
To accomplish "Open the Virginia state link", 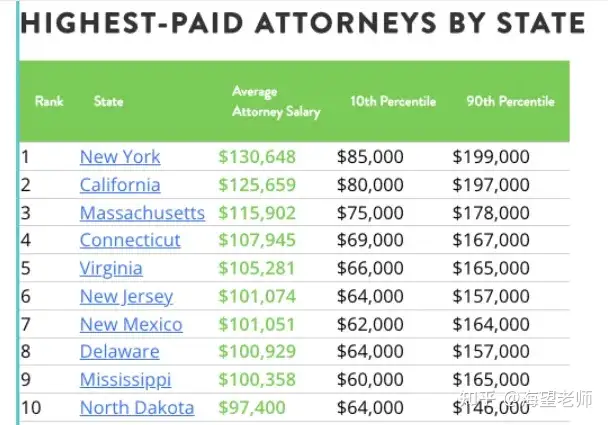I will pyautogui.click(x=111, y=269).
